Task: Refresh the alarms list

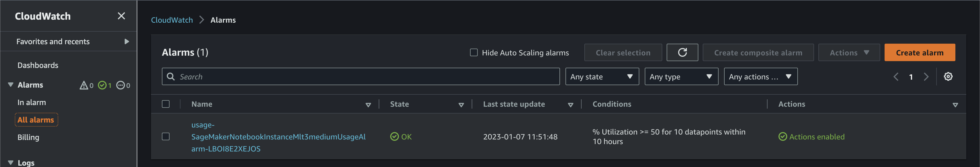Action: tap(682, 52)
